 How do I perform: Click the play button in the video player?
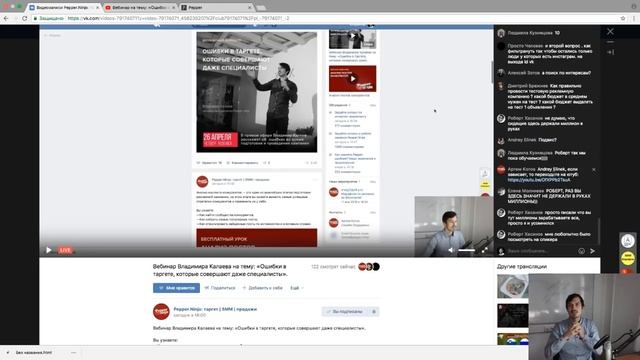tap(49, 250)
